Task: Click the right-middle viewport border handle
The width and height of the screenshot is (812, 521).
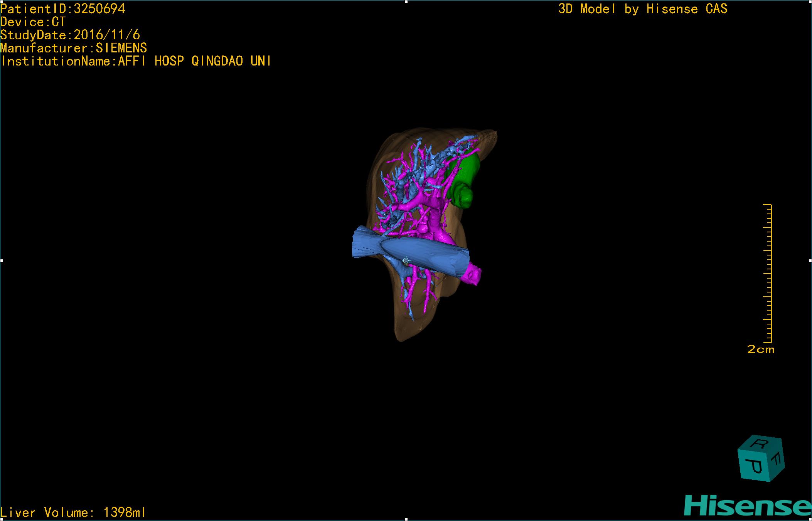Action: tap(810, 261)
